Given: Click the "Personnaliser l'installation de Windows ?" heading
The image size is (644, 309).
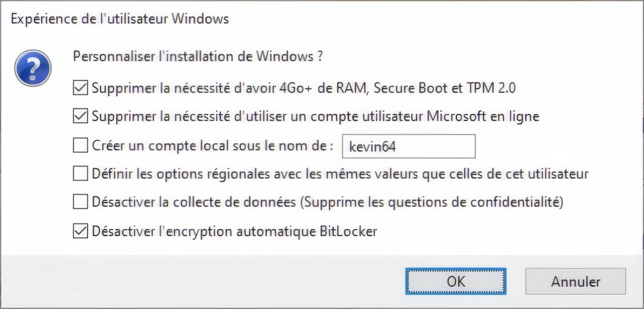Looking at the screenshot, I should click(198, 56).
